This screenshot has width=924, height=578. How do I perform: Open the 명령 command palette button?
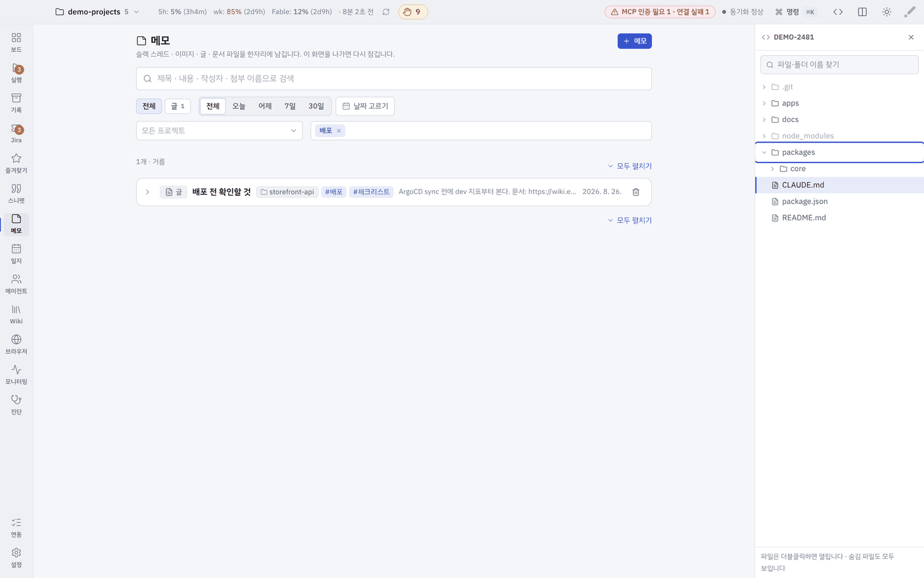[x=796, y=12]
